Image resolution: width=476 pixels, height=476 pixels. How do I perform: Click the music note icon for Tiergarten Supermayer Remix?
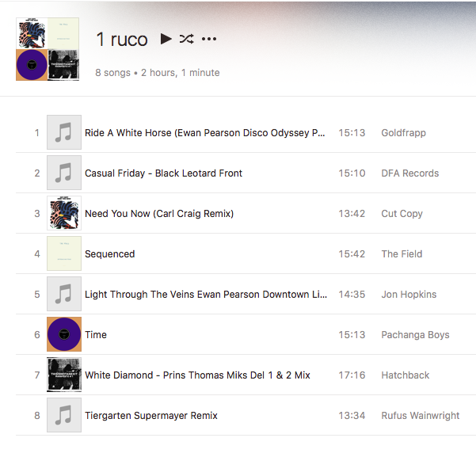64,415
